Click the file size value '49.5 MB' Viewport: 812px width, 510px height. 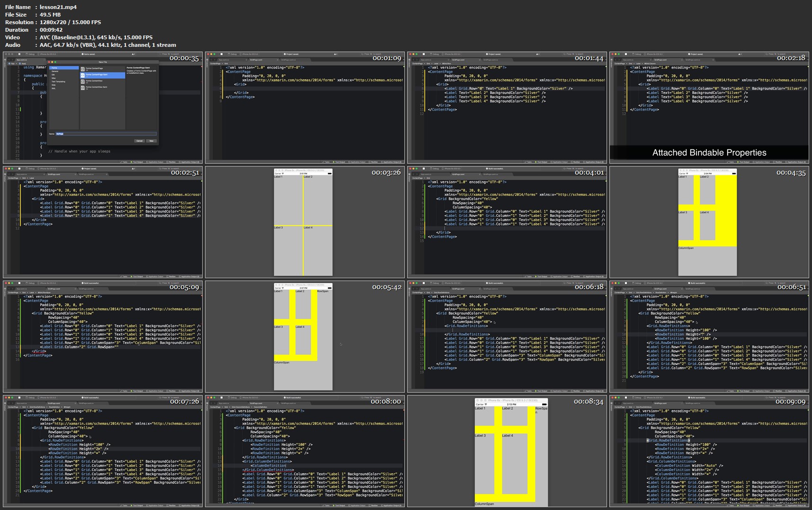tap(50, 15)
